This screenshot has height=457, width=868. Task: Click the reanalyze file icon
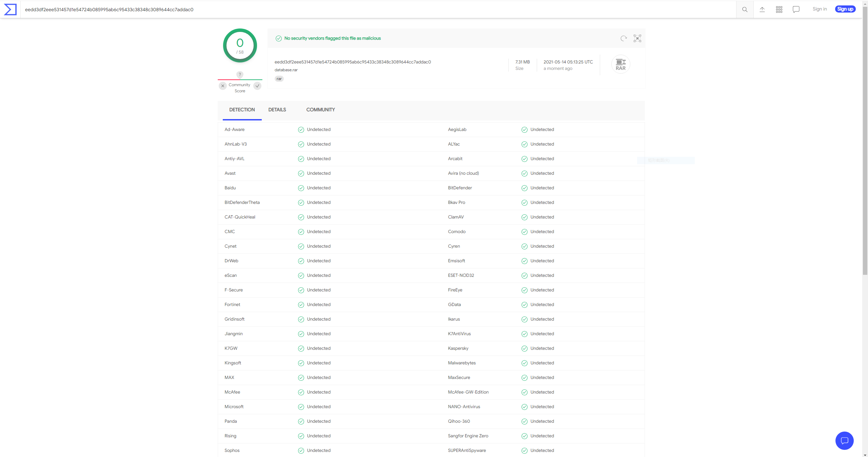[x=624, y=38]
